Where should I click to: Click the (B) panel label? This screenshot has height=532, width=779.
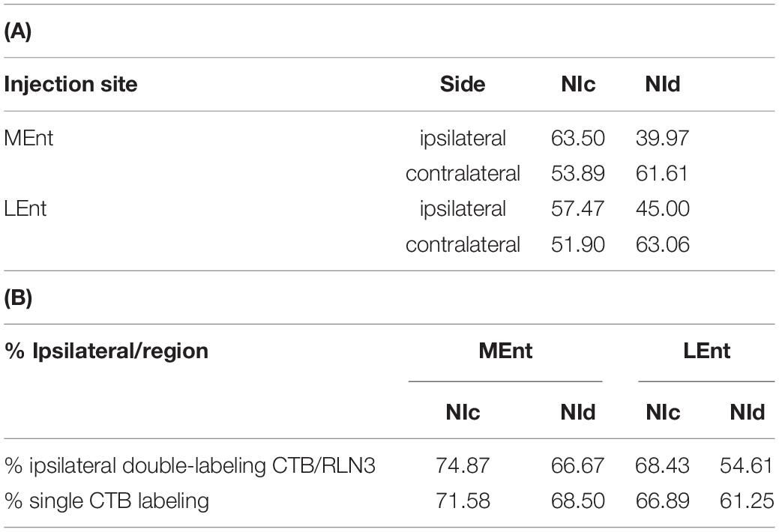click(18, 297)
